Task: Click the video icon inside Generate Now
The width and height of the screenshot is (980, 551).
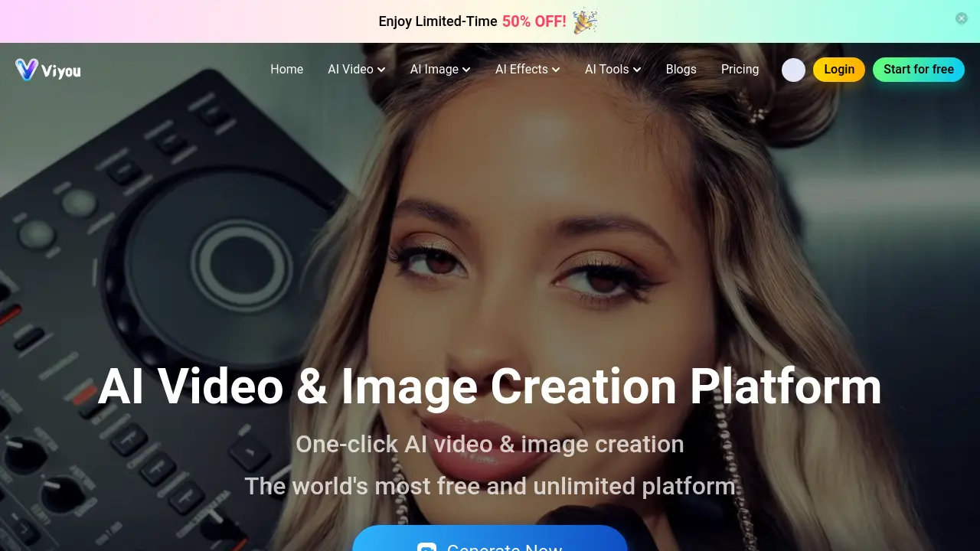Action: 426,546
